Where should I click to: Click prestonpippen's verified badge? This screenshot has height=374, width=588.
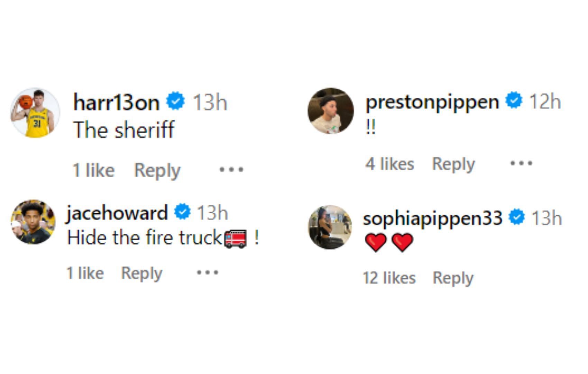click(514, 100)
